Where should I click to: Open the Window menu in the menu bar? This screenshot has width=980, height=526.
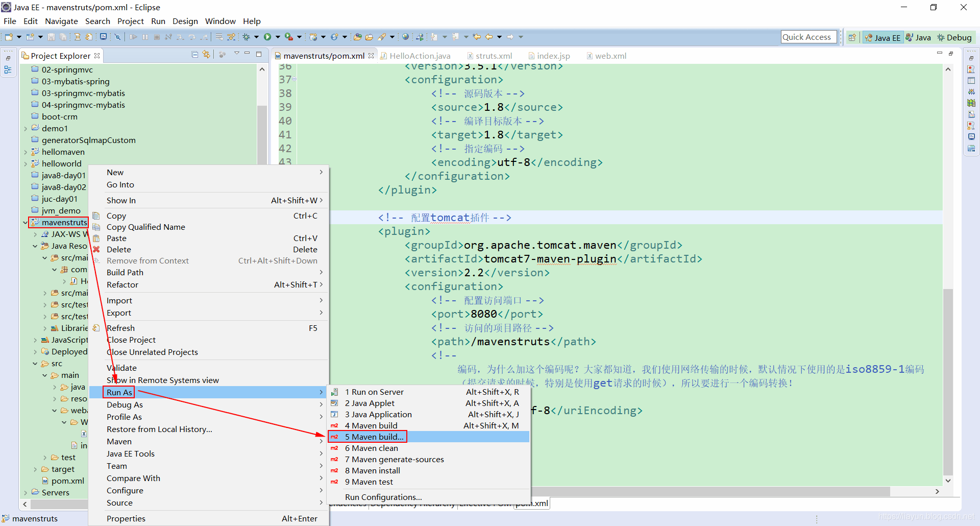220,21
